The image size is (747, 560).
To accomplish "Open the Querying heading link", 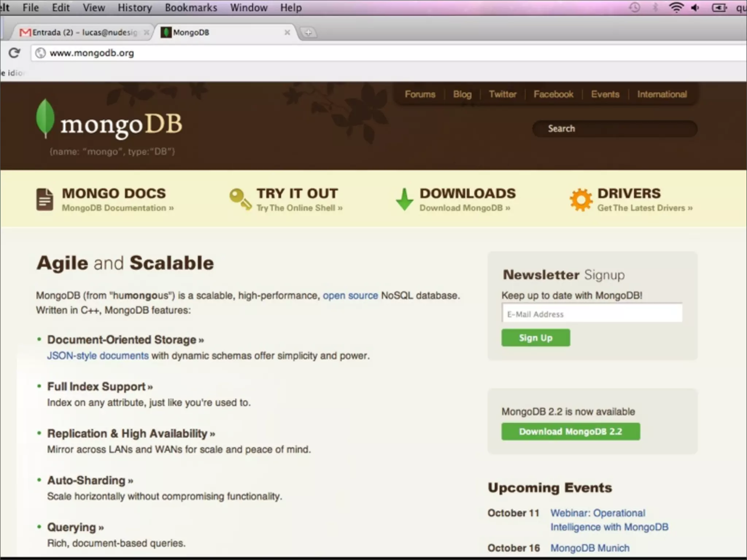I will click(x=76, y=528).
